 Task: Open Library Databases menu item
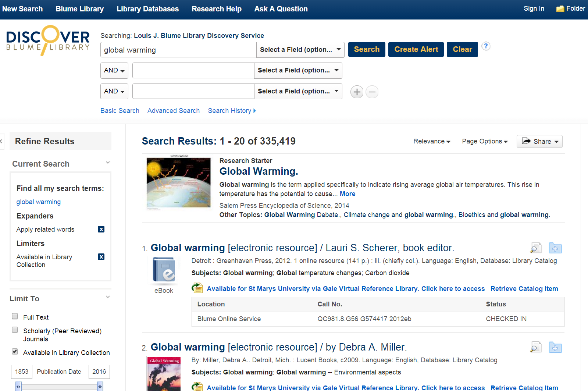coord(148,9)
